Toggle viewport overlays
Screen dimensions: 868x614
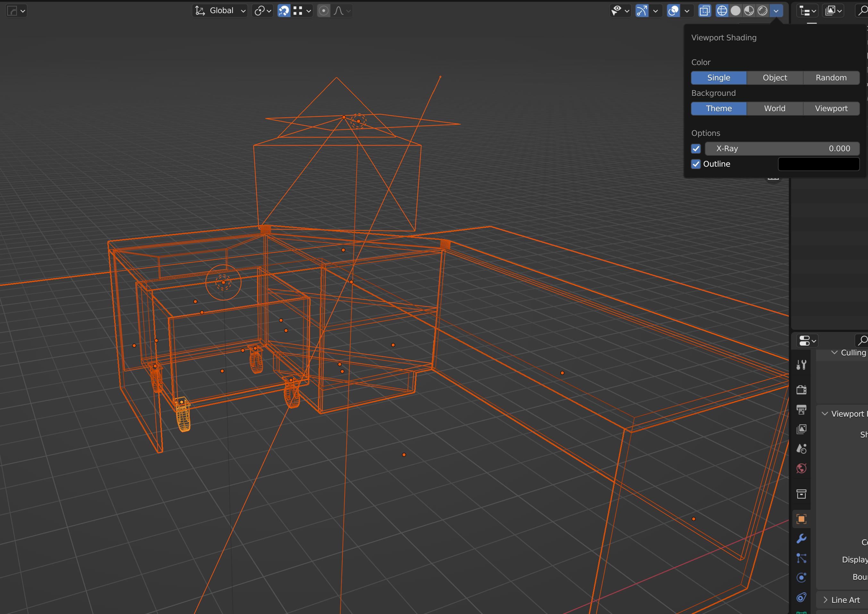point(673,11)
